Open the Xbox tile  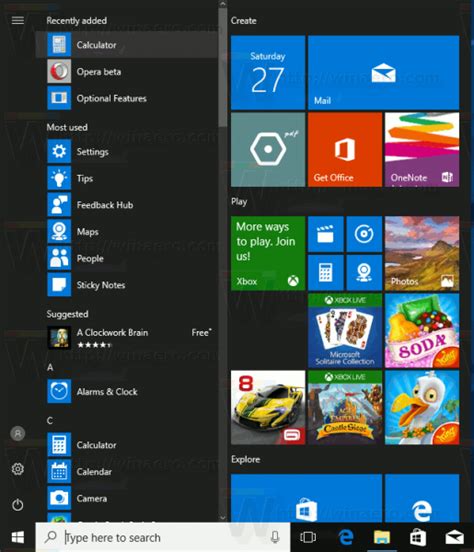tap(268, 253)
